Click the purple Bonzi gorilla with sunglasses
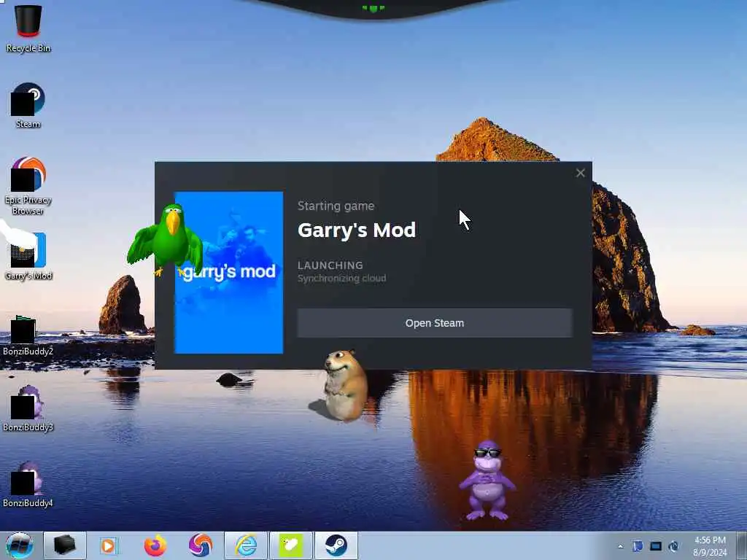Viewport: 747px width, 560px height. click(487, 480)
